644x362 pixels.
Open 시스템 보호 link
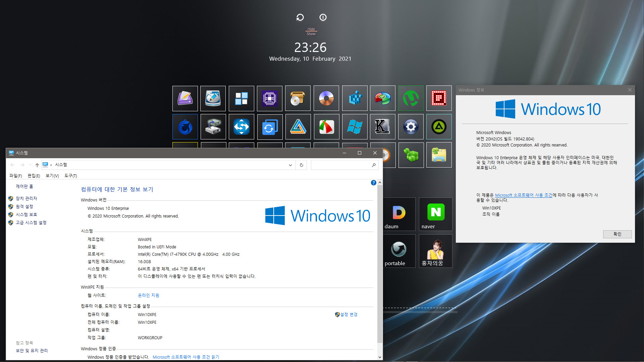tap(26, 215)
